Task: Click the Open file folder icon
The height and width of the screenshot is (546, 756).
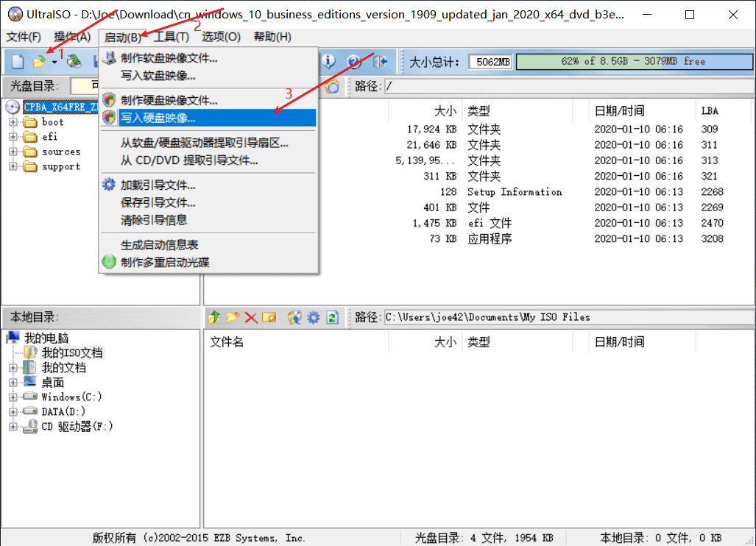Action: coord(38,61)
